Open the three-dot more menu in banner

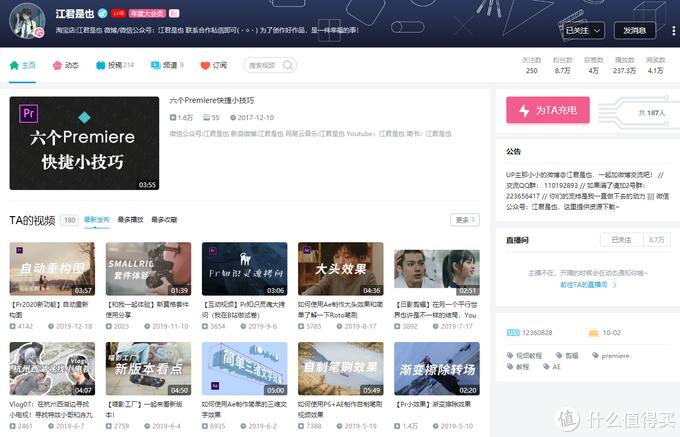click(x=673, y=31)
